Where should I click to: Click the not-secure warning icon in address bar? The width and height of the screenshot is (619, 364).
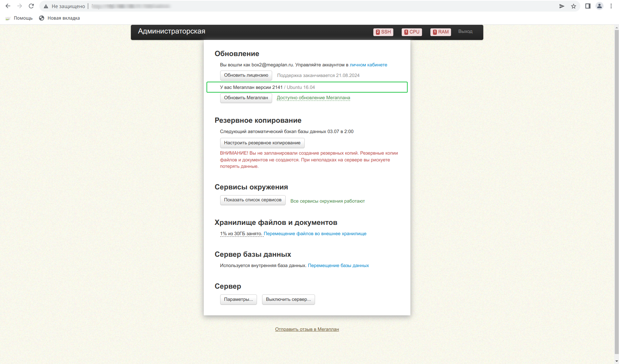tap(46, 6)
